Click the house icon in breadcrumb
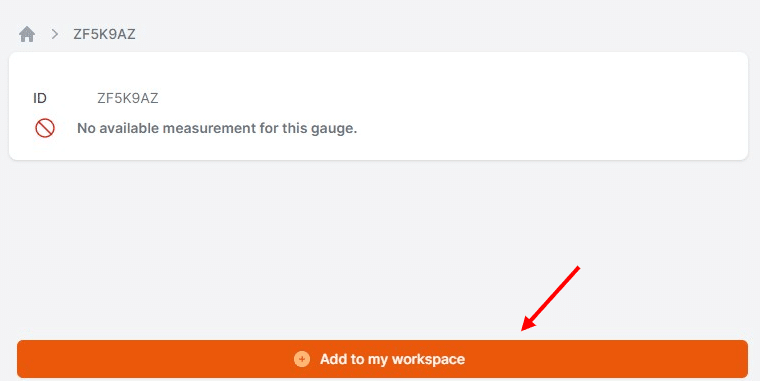The image size is (760, 381). point(27,34)
